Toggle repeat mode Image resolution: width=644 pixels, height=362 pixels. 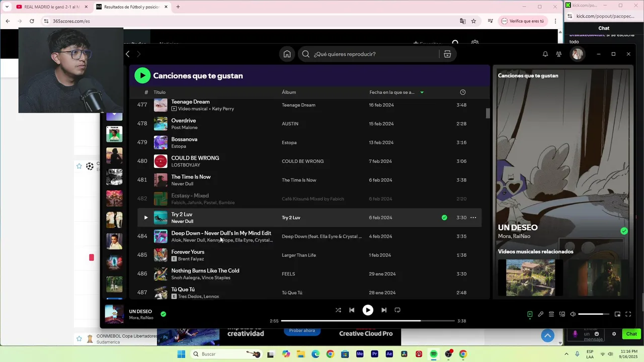pyautogui.click(x=397, y=310)
